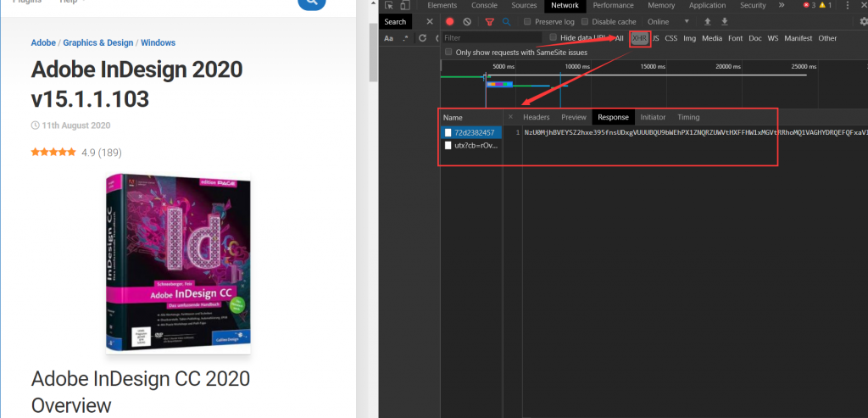868x418 pixels.
Task: Toggle the device toolbar icon
Action: coord(405,6)
